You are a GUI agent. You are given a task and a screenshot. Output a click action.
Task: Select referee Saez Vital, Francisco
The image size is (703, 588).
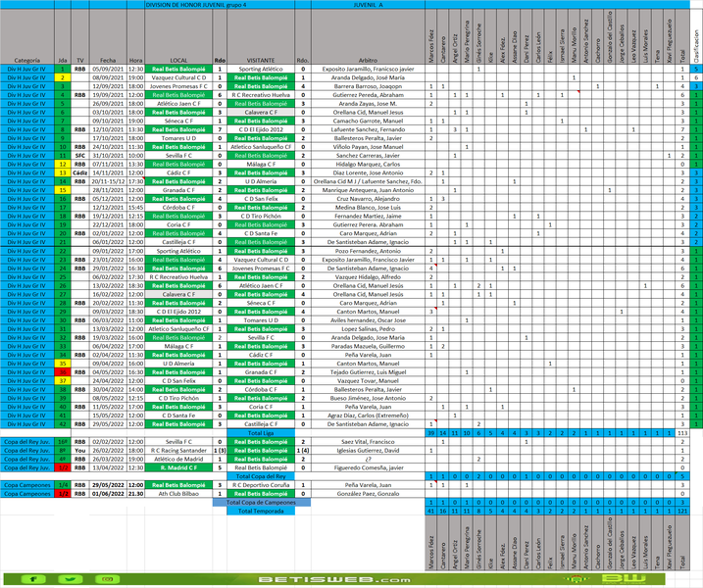[368, 442]
